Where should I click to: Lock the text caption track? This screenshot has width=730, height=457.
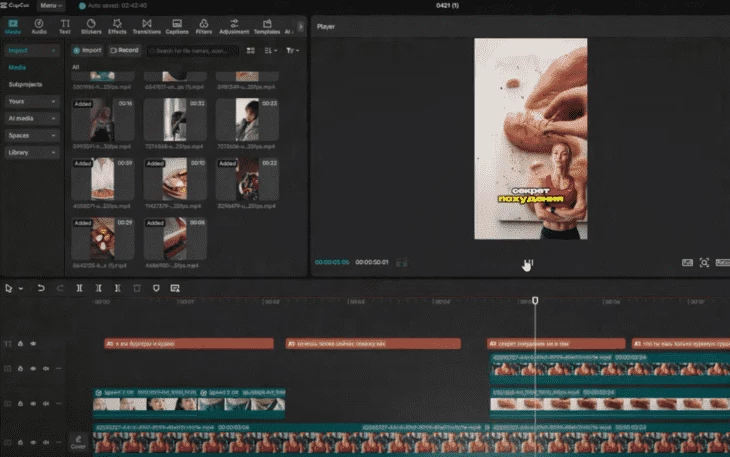point(20,343)
